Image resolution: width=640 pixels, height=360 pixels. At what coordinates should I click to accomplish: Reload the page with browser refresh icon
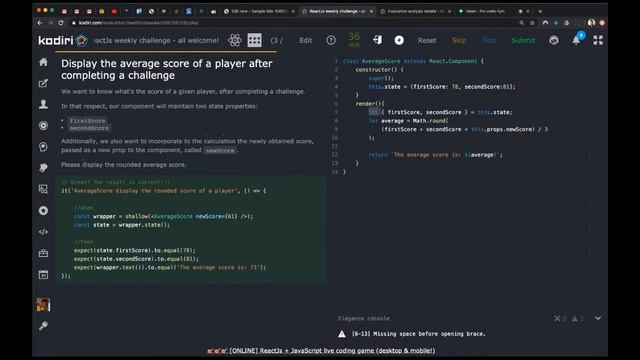tap(61, 23)
